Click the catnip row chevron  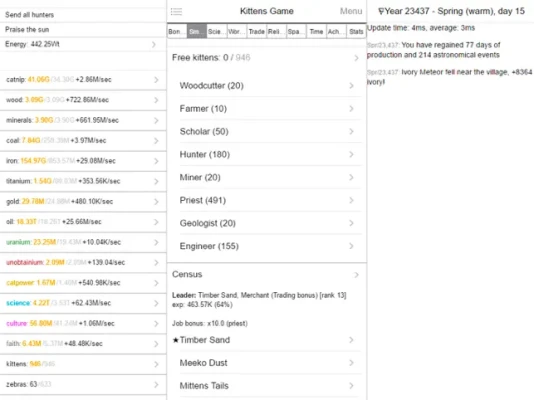pos(156,80)
